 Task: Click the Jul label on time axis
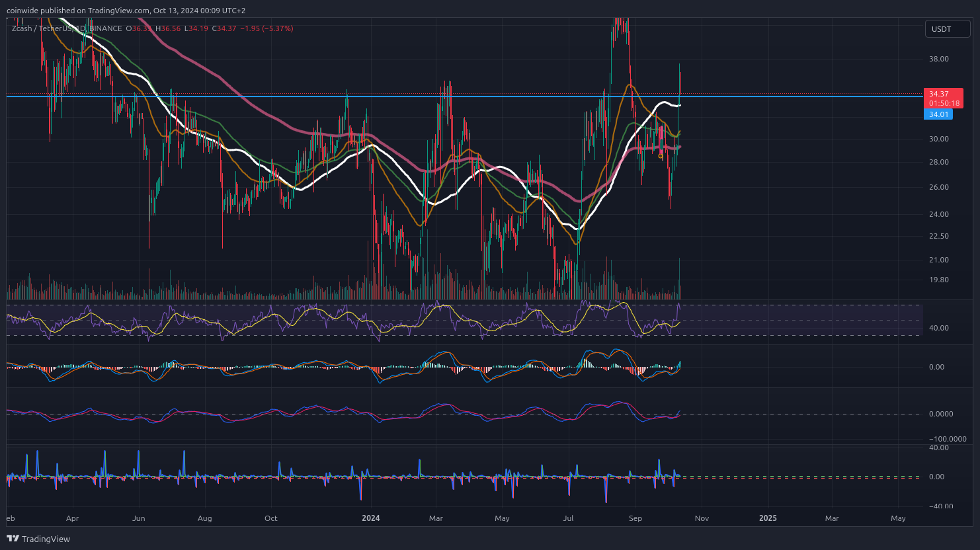click(569, 518)
